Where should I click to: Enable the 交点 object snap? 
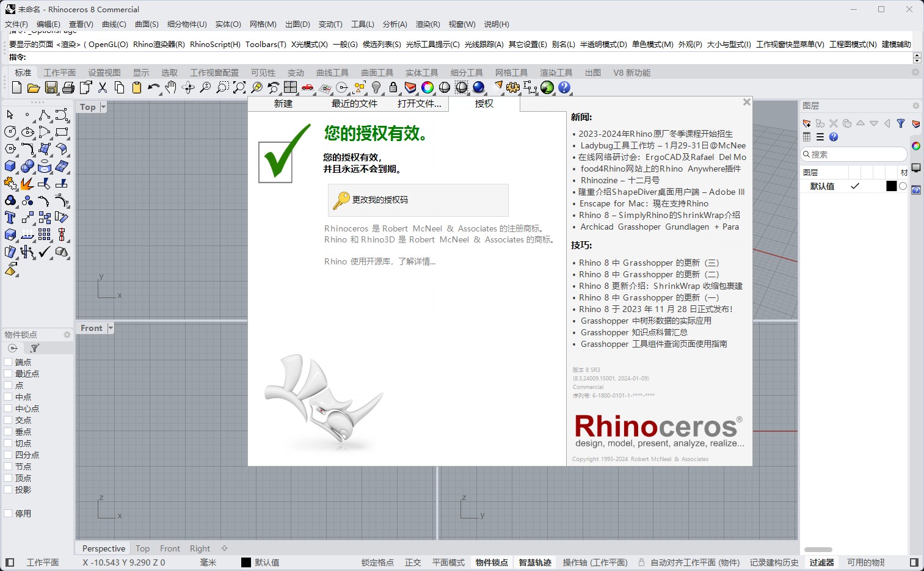click(8, 420)
